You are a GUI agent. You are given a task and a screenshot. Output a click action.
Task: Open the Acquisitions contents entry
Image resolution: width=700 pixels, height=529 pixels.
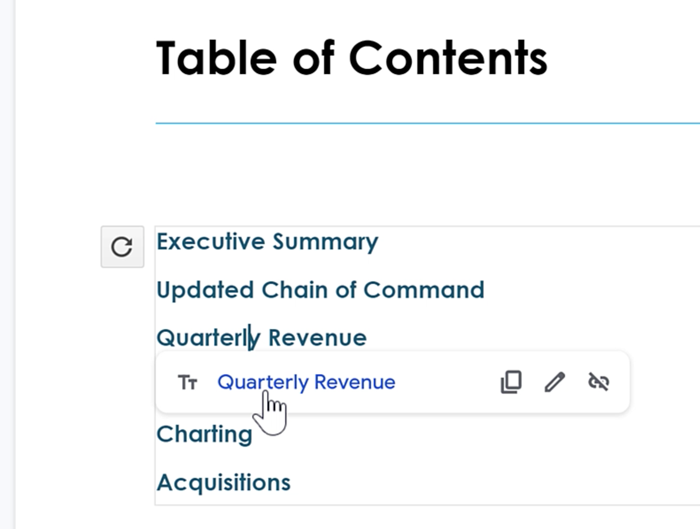223,483
